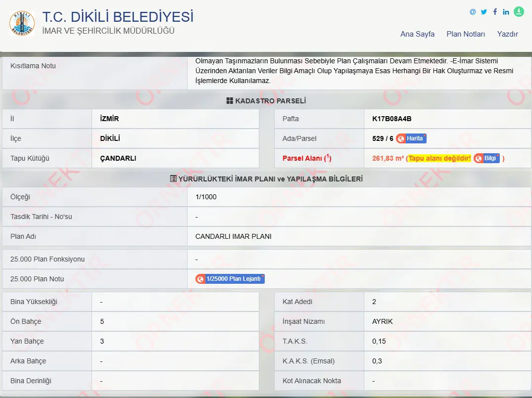Click the KADASTRO PARSELİ section header
This screenshot has height=398, width=532.
coord(266,101)
